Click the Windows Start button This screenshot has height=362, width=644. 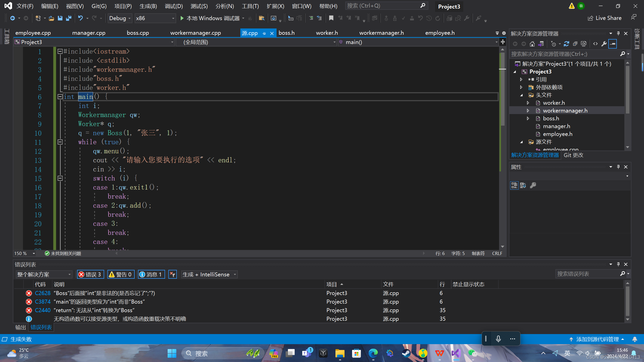[x=172, y=353]
